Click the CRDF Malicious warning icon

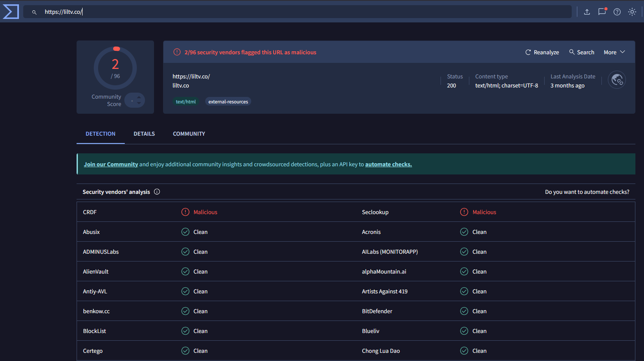tap(185, 212)
